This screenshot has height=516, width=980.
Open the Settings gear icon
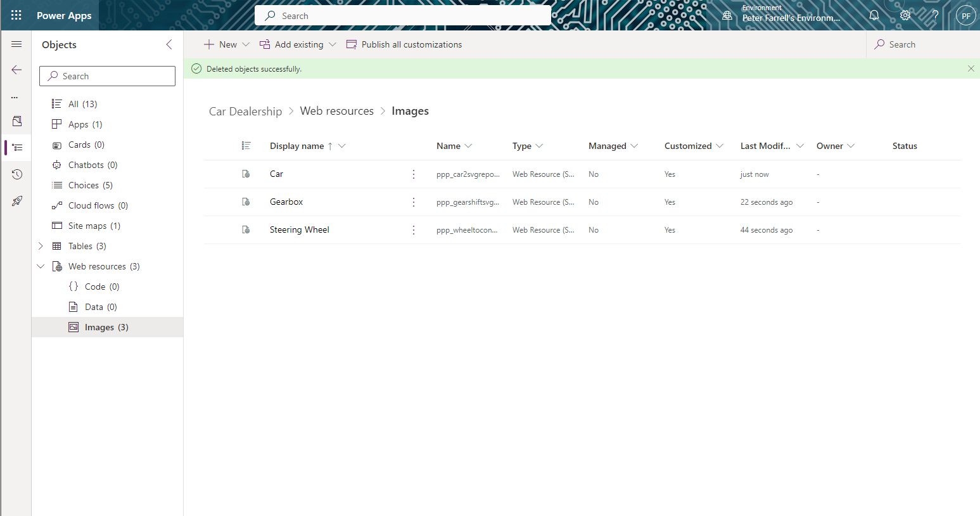coord(905,15)
